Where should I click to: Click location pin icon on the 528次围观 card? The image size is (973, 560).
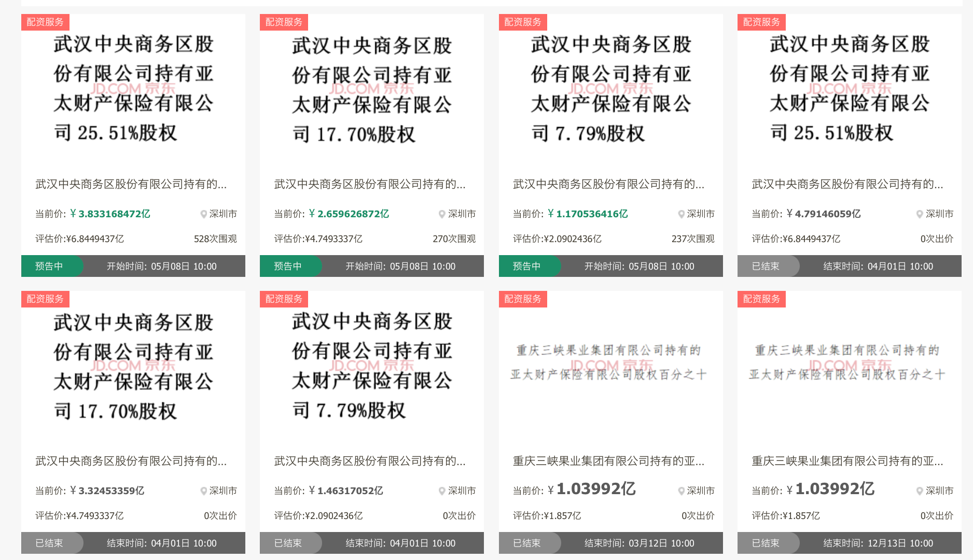coord(204,214)
